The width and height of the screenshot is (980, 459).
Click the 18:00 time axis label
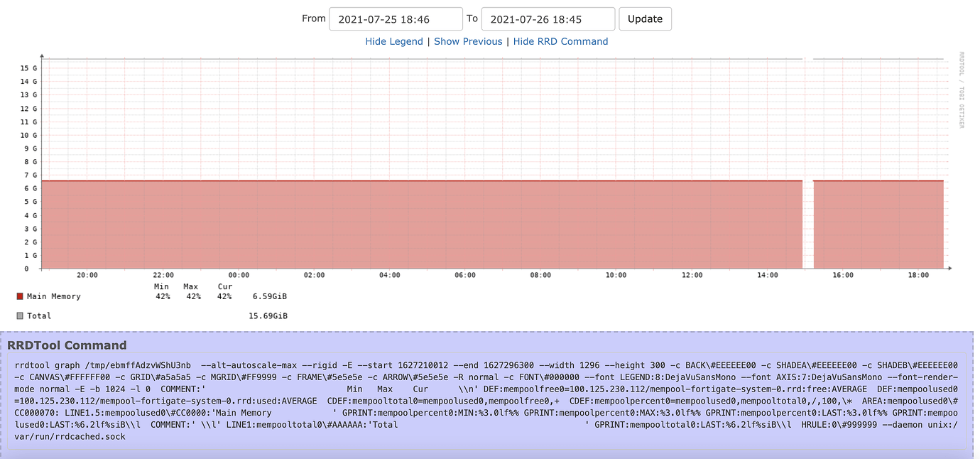click(918, 275)
